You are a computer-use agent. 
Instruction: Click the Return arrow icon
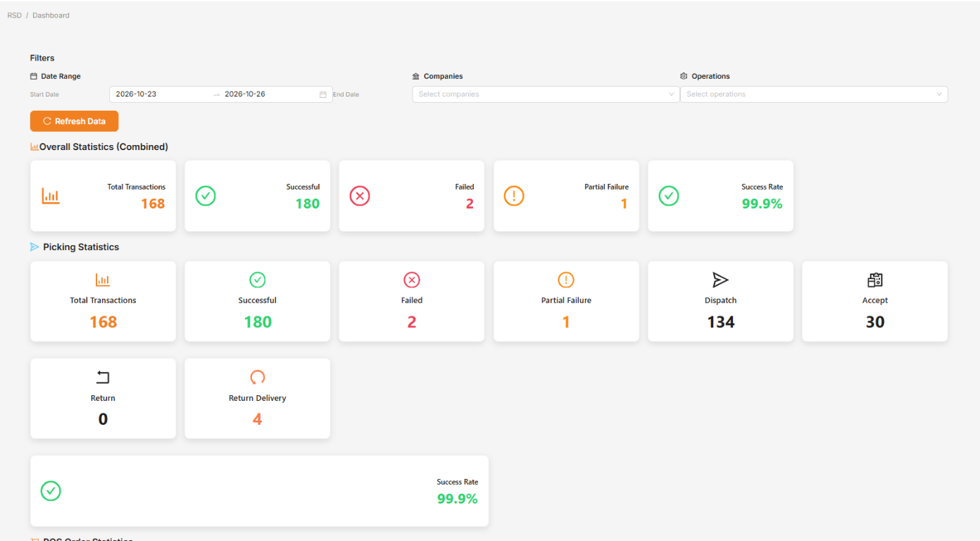[x=103, y=378]
